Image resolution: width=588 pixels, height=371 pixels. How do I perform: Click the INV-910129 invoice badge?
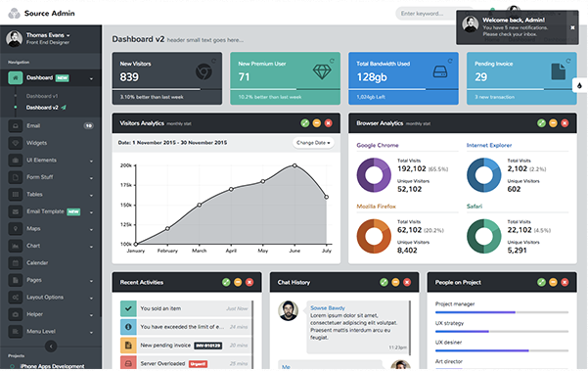(x=208, y=346)
